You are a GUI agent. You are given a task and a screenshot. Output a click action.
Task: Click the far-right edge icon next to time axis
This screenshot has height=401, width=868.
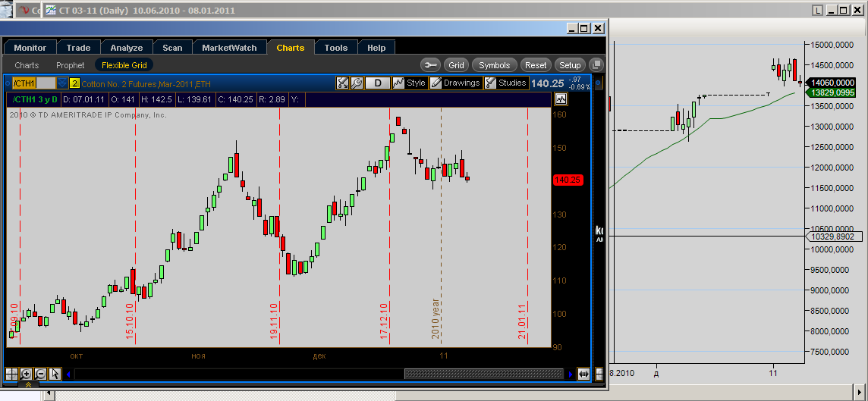pos(599,374)
